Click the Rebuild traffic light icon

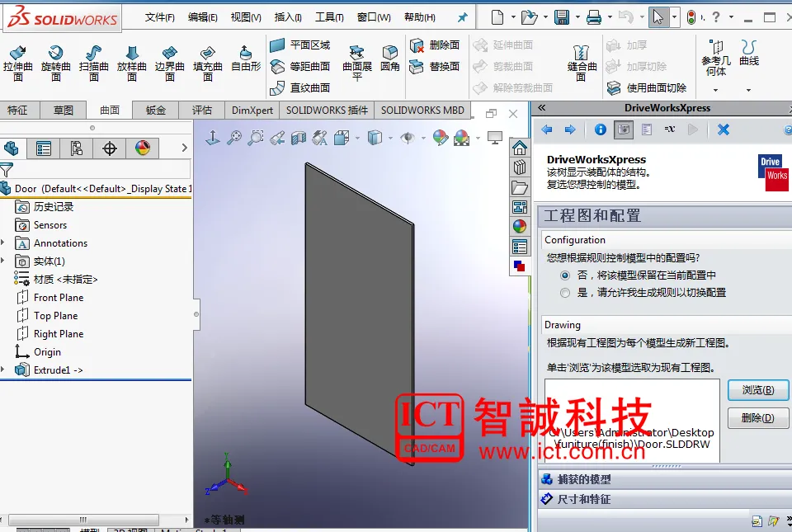click(x=691, y=17)
